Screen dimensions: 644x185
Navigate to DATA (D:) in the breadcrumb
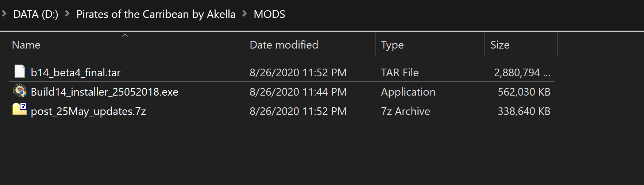(36, 14)
